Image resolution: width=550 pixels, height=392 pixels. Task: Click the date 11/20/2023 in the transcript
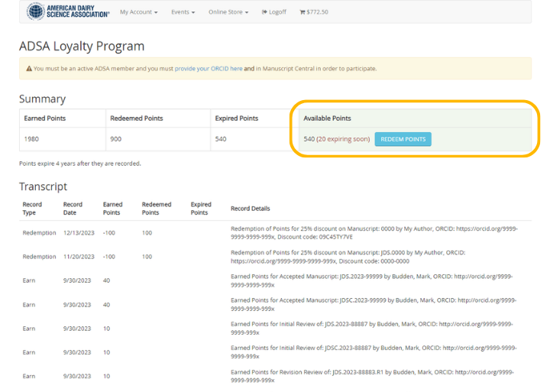coord(79,257)
